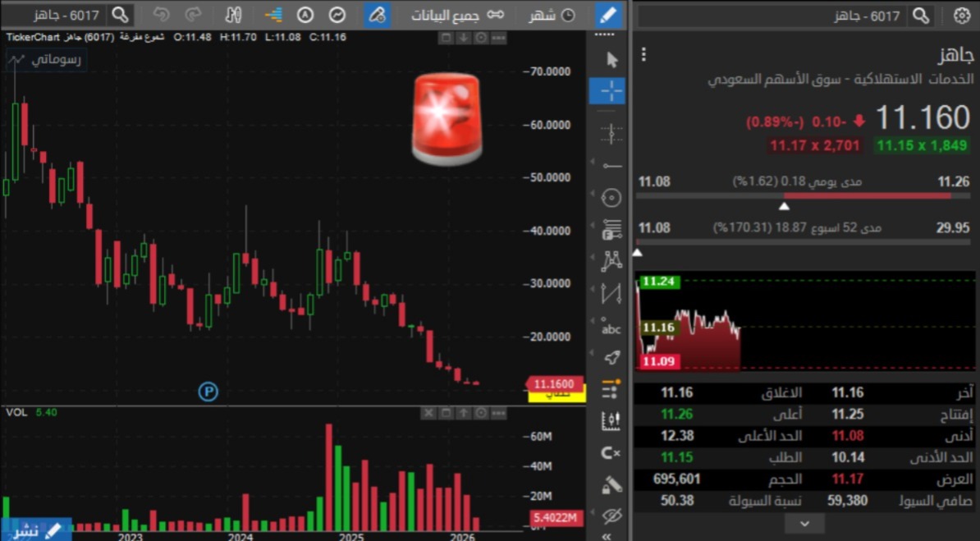Open the رسوماتي drawings button
Screen dimensions: 980x541
click(47, 60)
